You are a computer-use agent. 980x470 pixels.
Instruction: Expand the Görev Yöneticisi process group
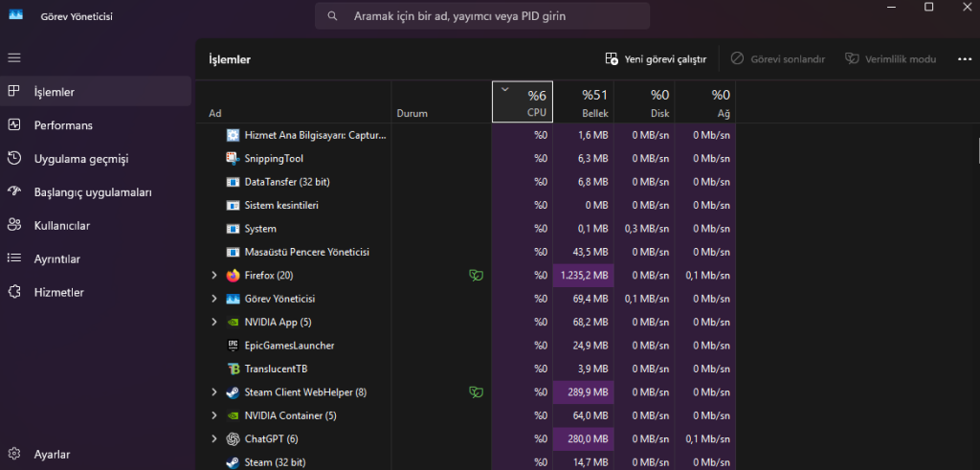click(214, 299)
